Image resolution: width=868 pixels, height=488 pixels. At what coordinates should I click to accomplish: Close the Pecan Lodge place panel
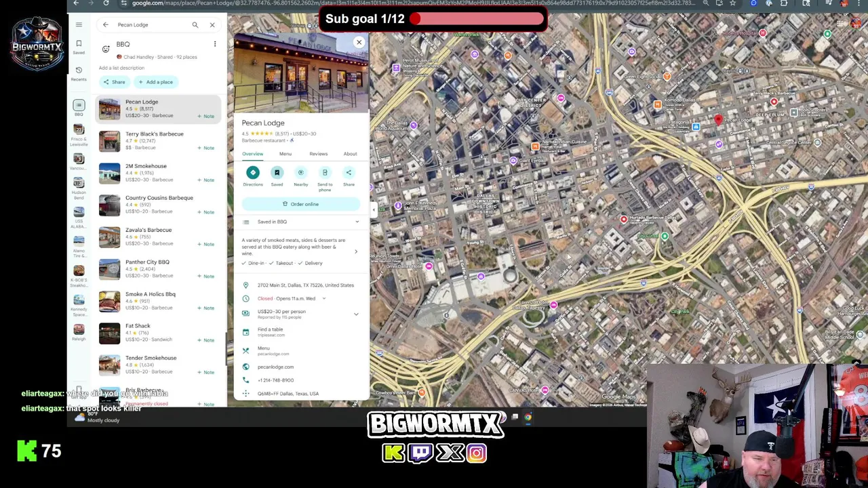359,42
